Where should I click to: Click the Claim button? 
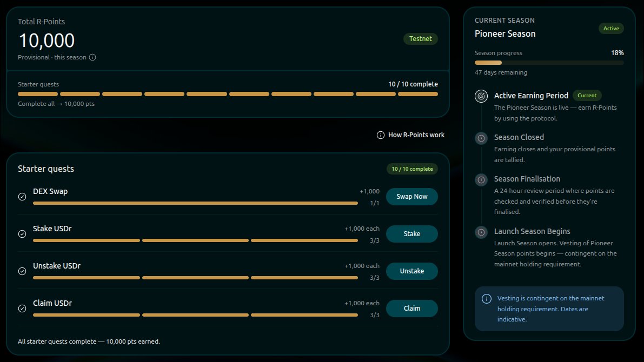[x=412, y=309]
